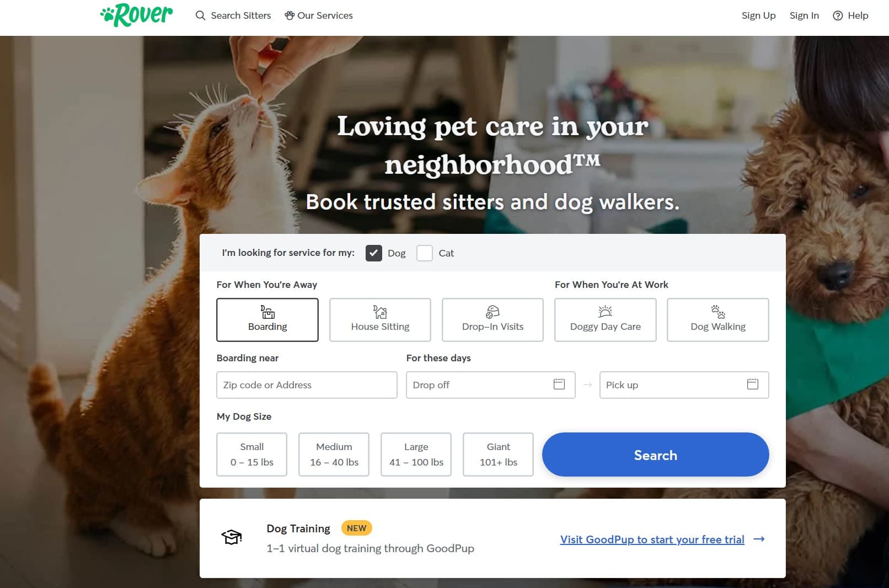Screen dimensions: 889x588
Task: Pick the Dog Walking paw prints icon
Action: (717, 312)
